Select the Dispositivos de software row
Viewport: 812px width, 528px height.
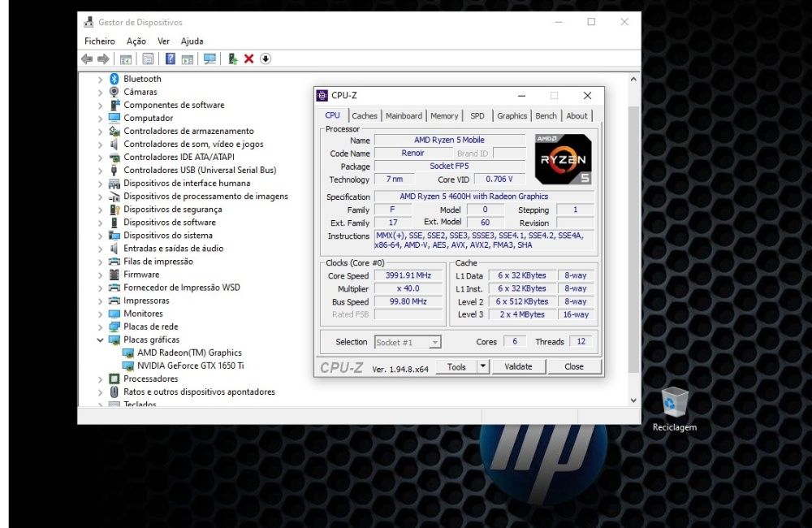pos(170,223)
